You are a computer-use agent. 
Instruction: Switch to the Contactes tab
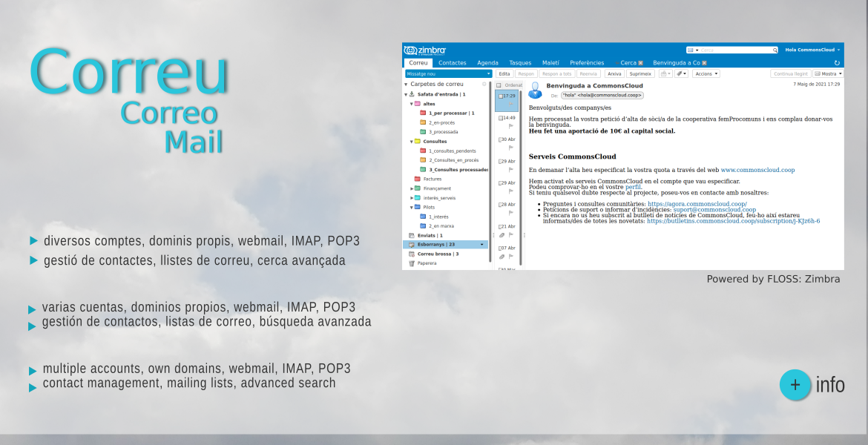point(453,63)
